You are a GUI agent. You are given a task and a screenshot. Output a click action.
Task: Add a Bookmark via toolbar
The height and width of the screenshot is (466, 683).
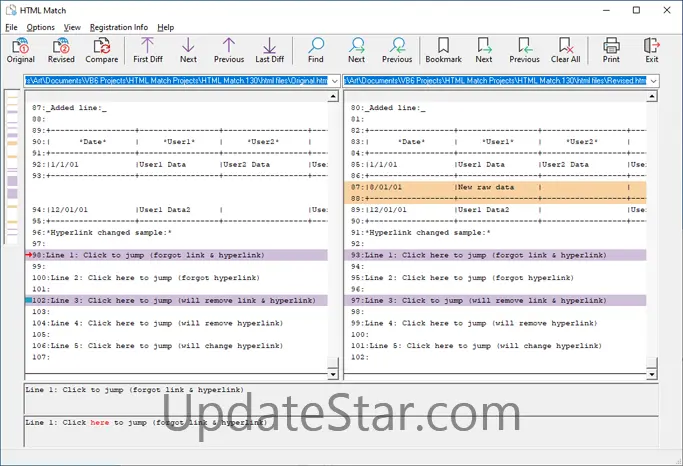(443, 51)
